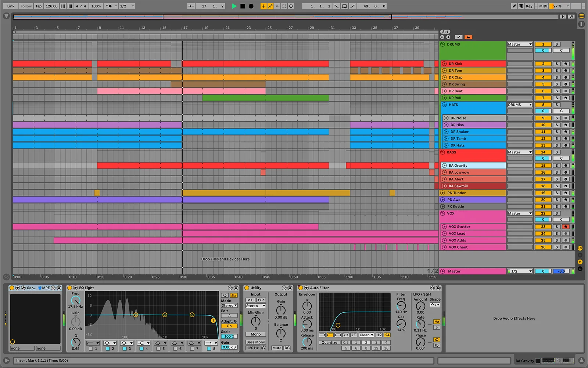588x368 pixels.
Task: Toggle the metronome icon
Action: 109,6
